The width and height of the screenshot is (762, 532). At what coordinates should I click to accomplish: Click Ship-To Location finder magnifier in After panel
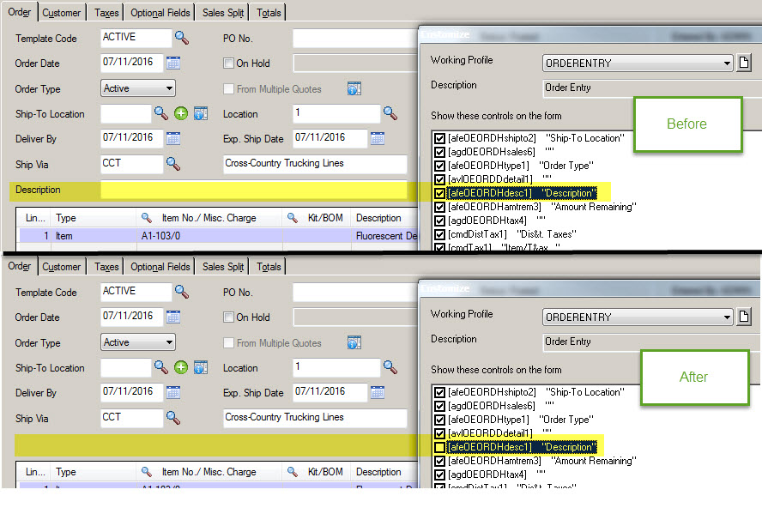[160, 367]
